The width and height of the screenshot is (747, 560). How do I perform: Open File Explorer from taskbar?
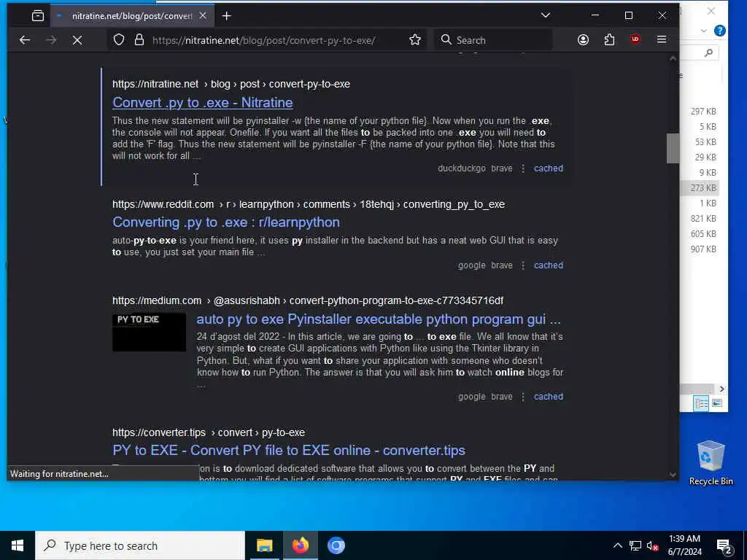[x=264, y=545]
